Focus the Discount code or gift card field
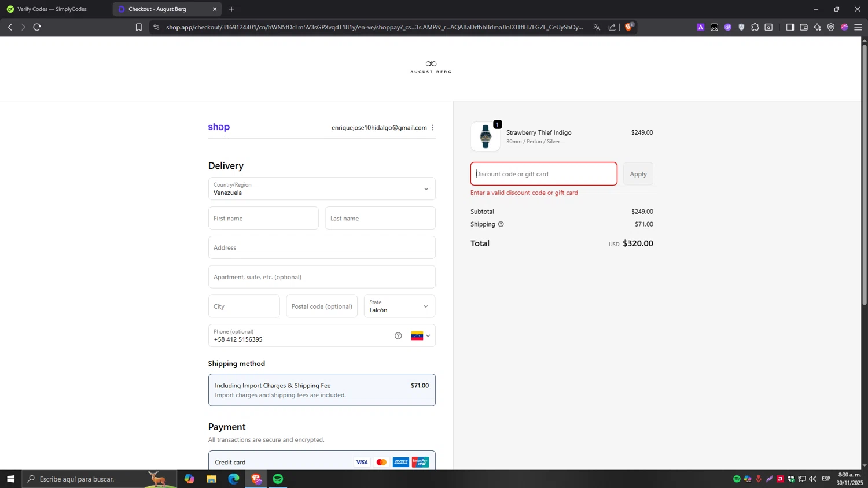This screenshot has width=868, height=488. 544,174
